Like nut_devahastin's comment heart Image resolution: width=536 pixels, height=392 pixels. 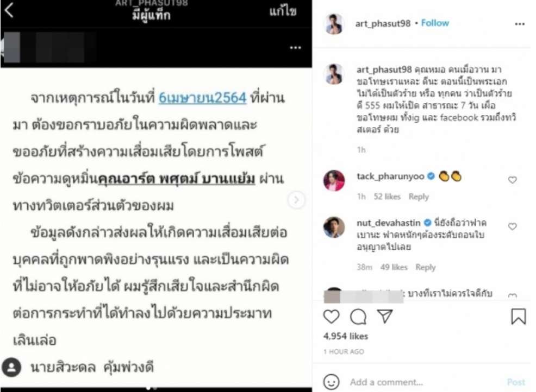point(513,226)
